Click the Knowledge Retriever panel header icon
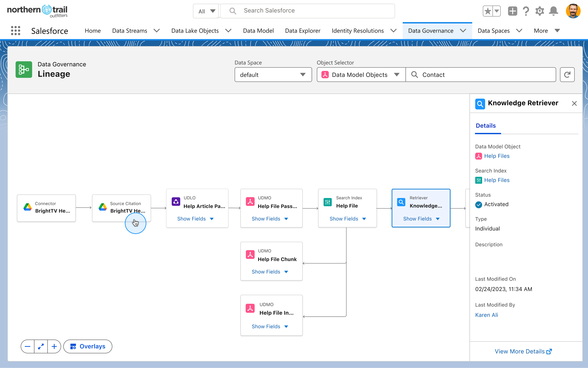This screenshot has width=588, height=368. [480, 104]
